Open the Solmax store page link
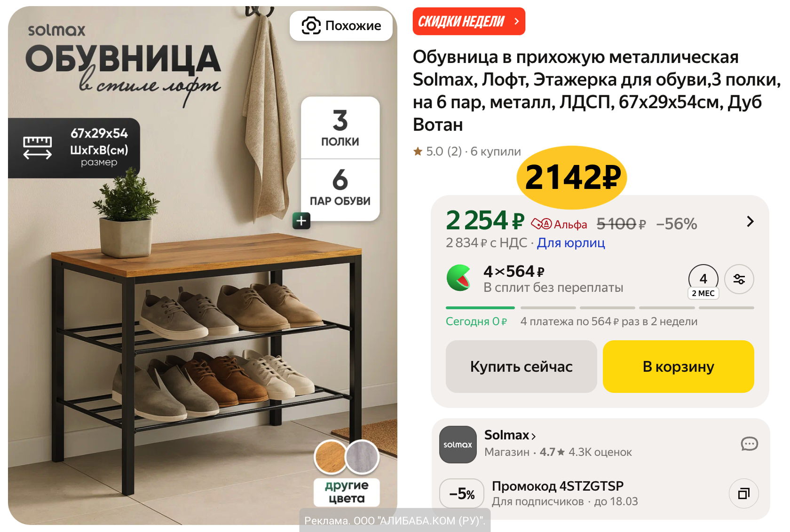 pyautogui.click(x=510, y=435)
